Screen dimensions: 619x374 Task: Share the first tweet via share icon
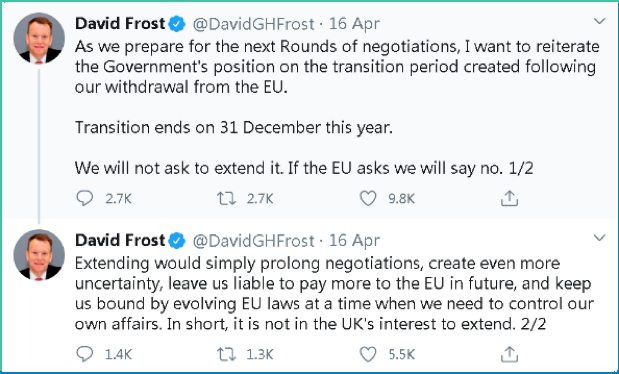coord(509,198)
